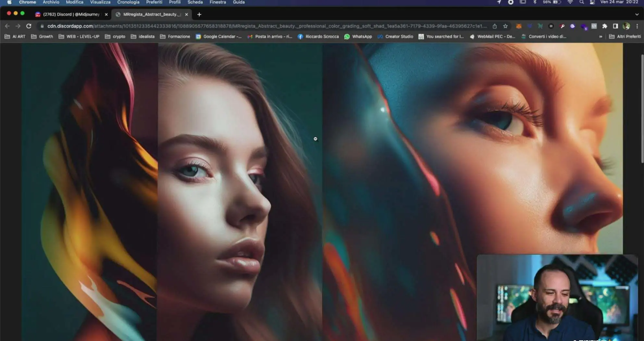Viewport: 644px width, 341px height.
Task: Click the page vertical scrollbar
Action: (x=642, y=109)
